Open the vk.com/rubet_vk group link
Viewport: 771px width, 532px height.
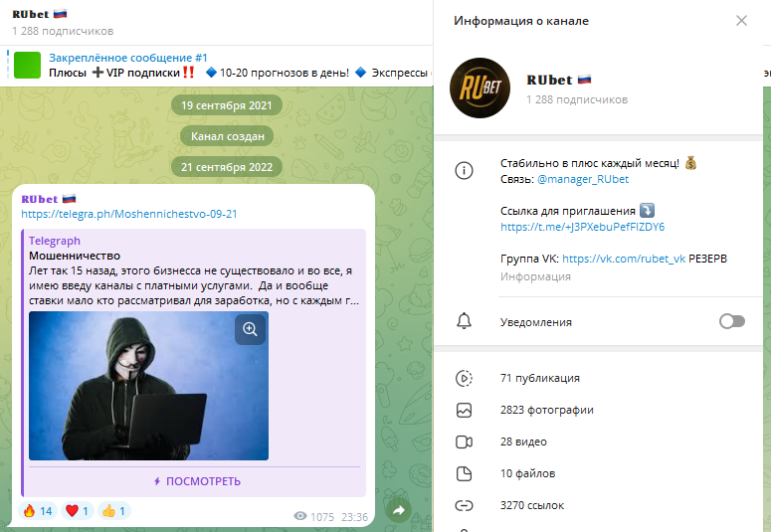pos(624,259)
